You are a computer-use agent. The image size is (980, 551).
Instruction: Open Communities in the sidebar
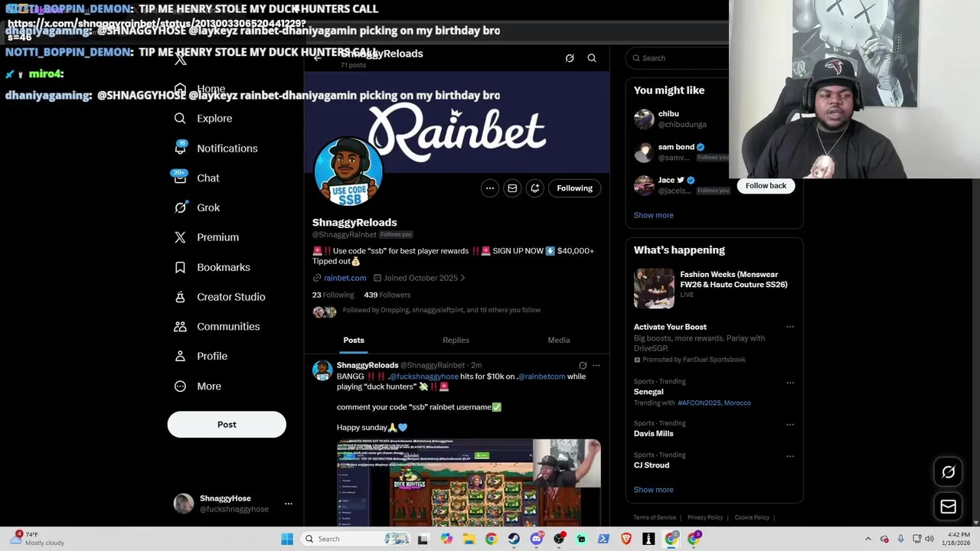[x=217, y=327]
